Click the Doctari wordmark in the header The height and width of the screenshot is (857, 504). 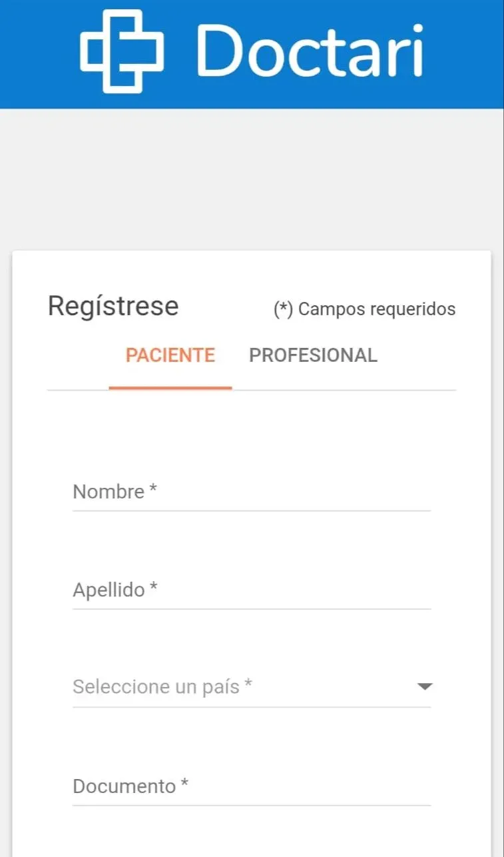coord(310,51)
